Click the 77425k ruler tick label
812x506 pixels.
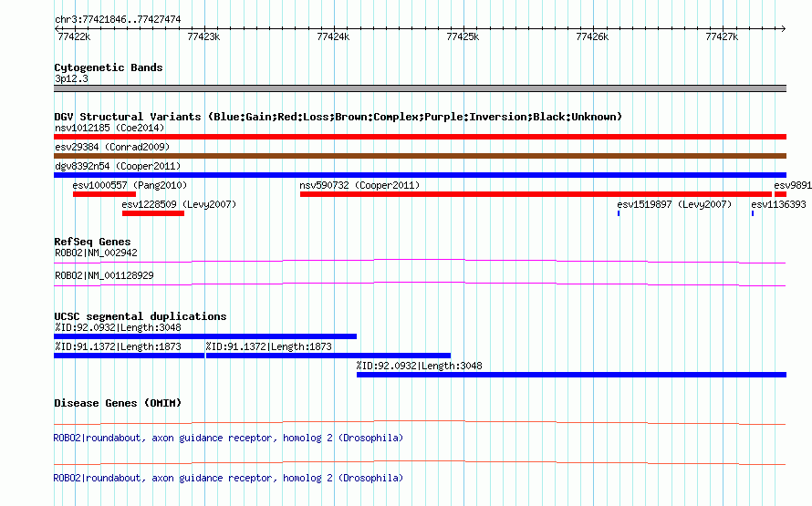pos(463,36)
